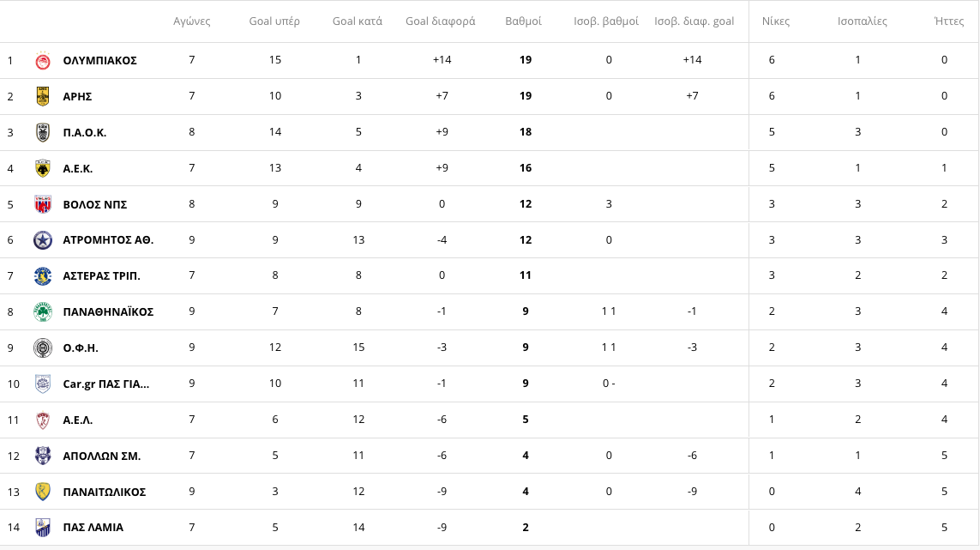Click the Ολυμπιακός club crest
The height and width of the screenshot is (550, 980).
tap(43, 61)
